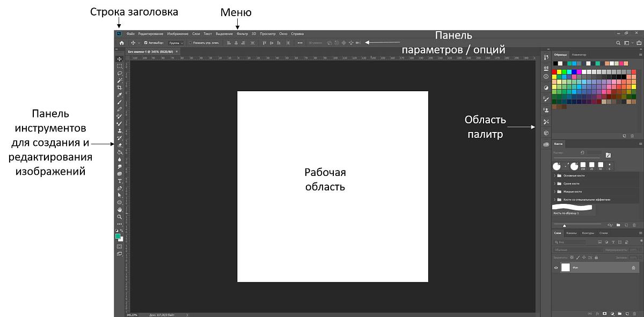Select the Zoom tool in the tools panel
The height and width of the screenshot is (317, 644).
point(119,217)
